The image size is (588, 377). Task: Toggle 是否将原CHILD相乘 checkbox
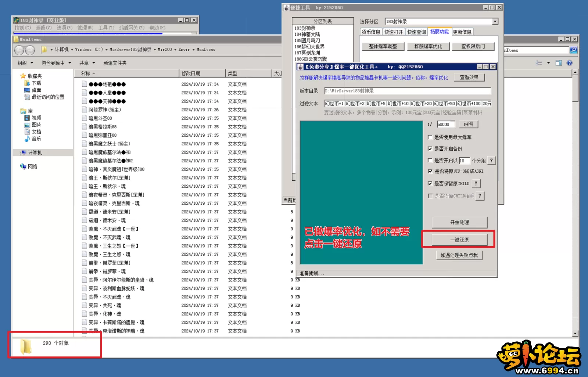pyautogui.click(x=430, y=196)
